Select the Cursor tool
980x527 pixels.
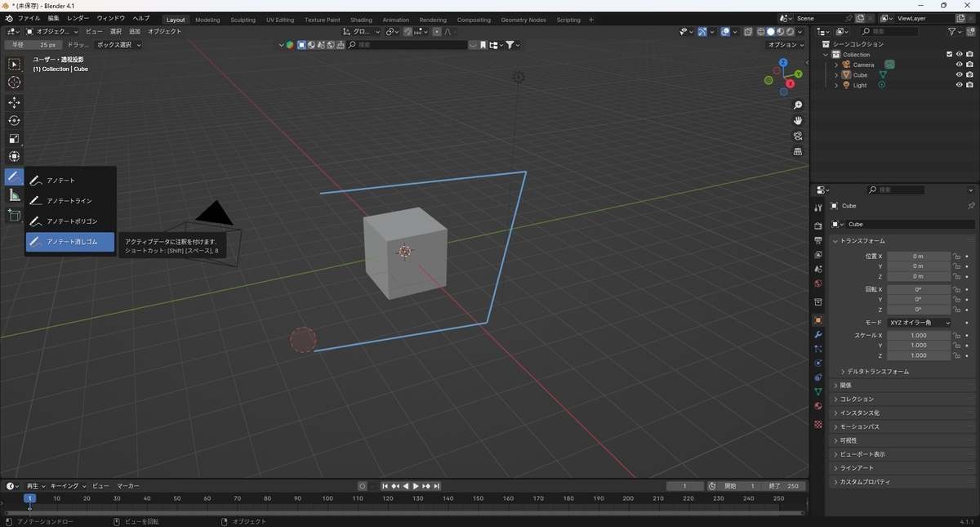[14, 82]
